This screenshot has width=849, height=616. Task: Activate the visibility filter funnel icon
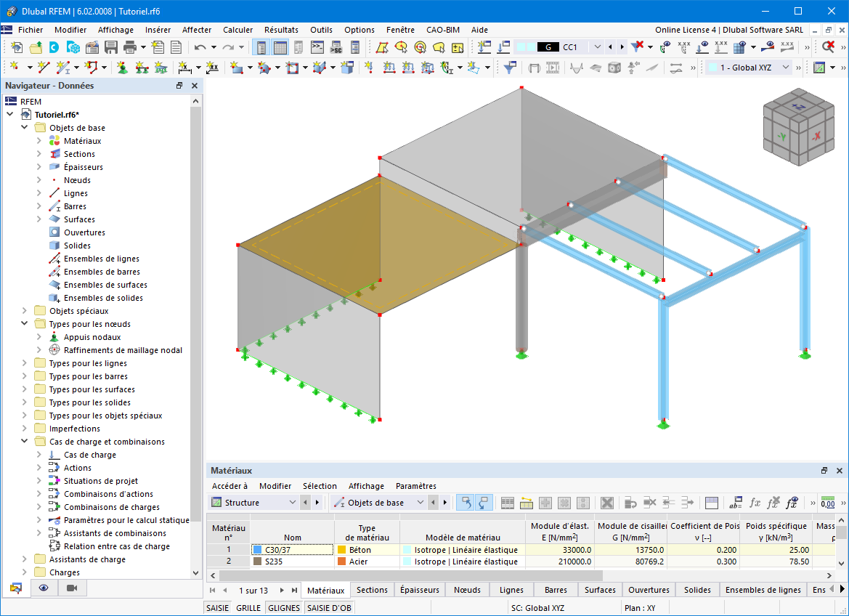coord(509,67)
